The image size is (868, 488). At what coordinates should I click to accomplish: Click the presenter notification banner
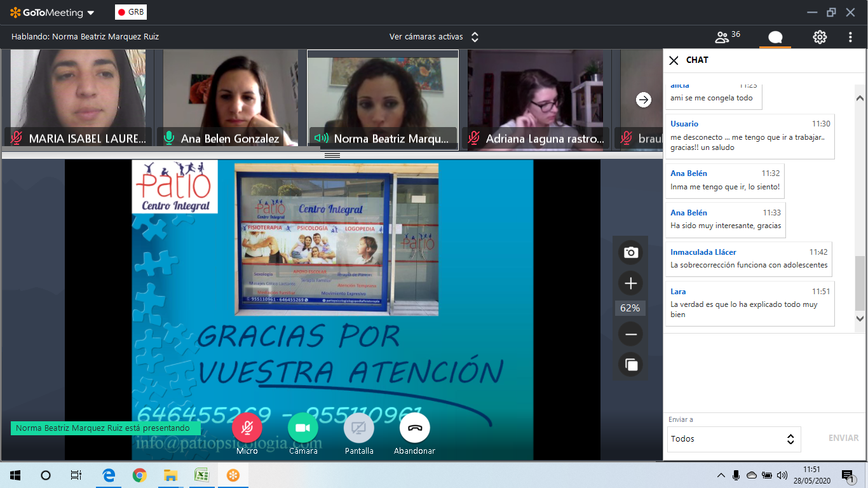point(105,428)
